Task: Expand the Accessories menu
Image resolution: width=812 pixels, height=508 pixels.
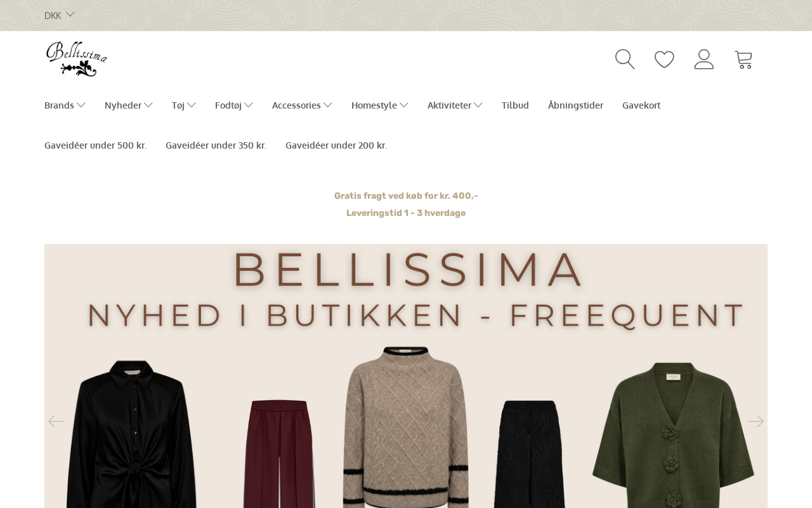Action: (x=302, y=105)
